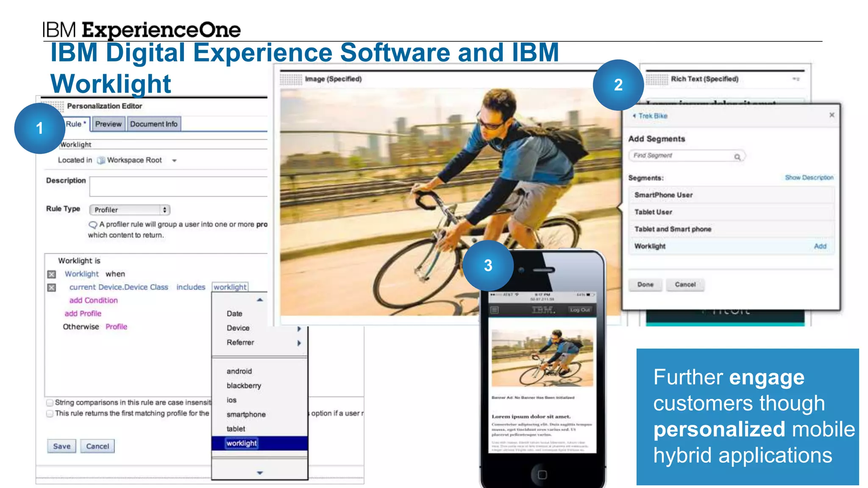
Task: Toggle String comparisons case insensitive checkbox
Action: (x=50, y=402)
